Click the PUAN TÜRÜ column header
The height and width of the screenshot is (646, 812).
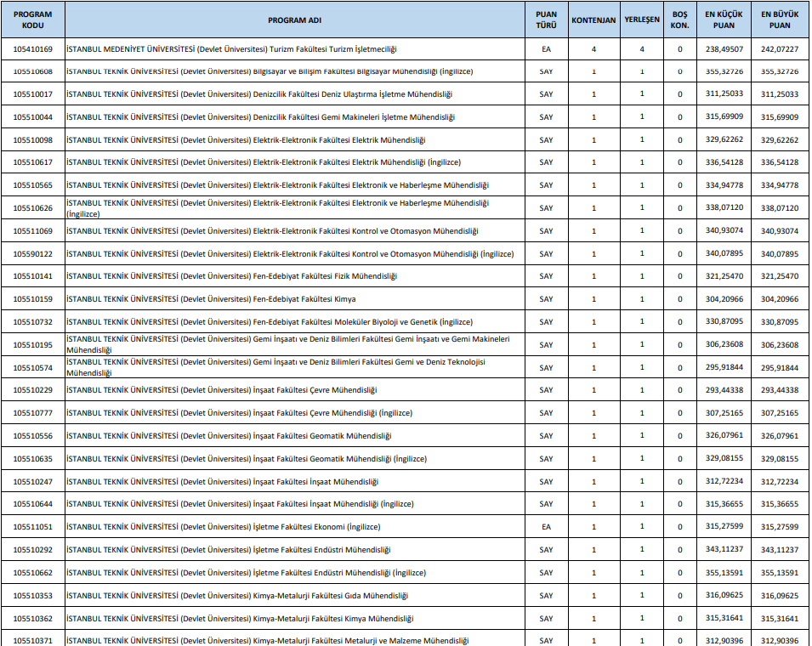tap(546, 20)
